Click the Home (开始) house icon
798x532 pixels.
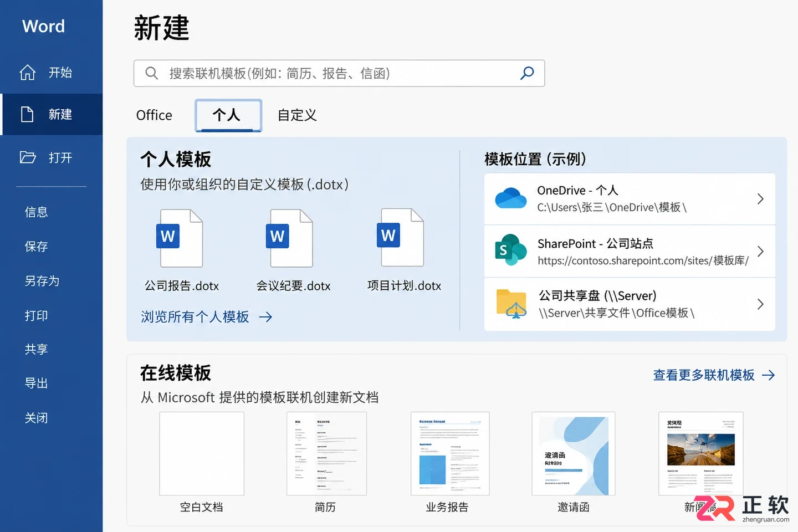(x=27, y=72)
